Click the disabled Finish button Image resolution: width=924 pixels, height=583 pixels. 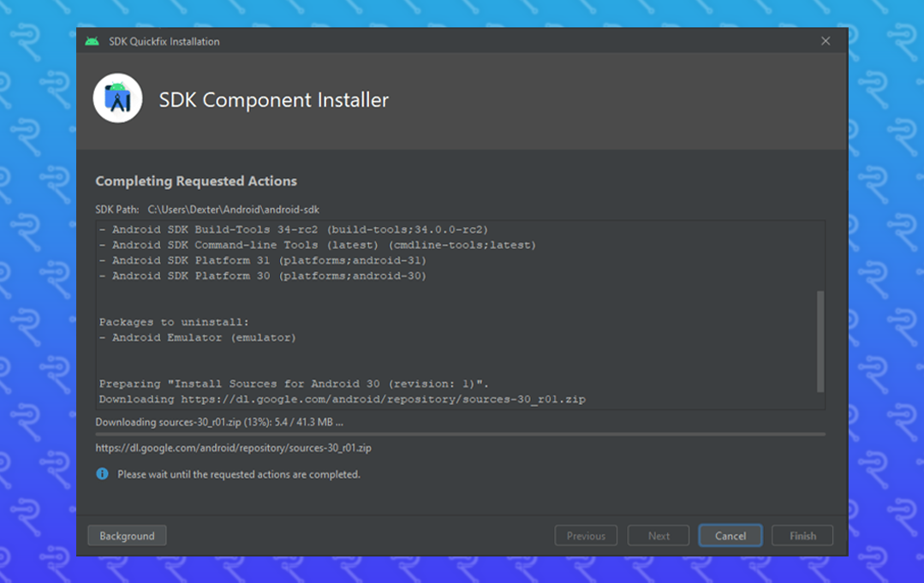pos(802,535)
